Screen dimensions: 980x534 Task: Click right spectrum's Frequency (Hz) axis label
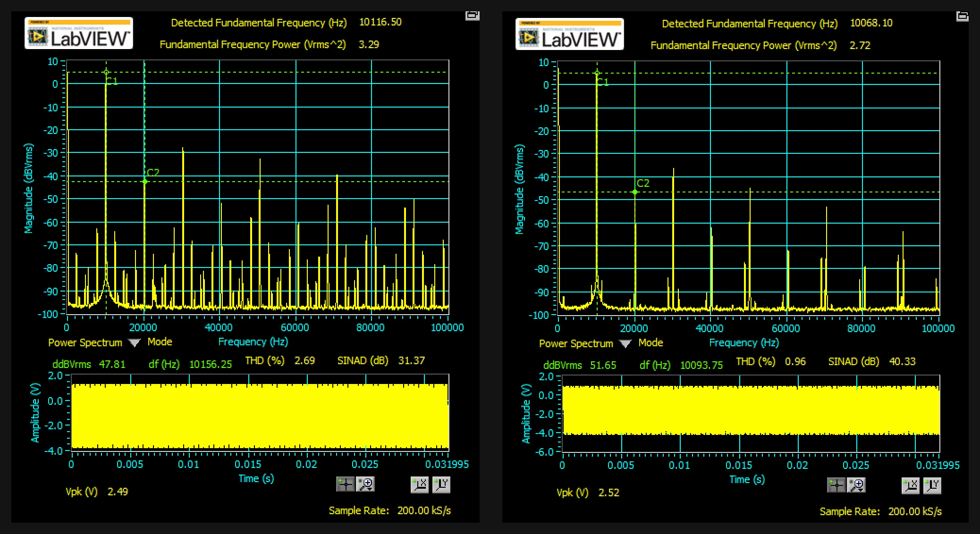[x=744, y=343]
